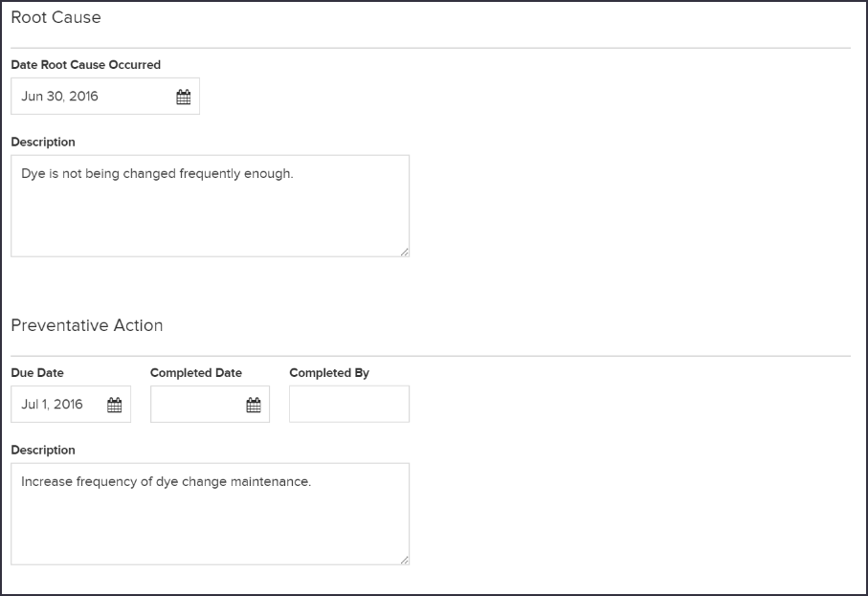Click the Due Date label
868x596 pixels.
pos(37,373)
